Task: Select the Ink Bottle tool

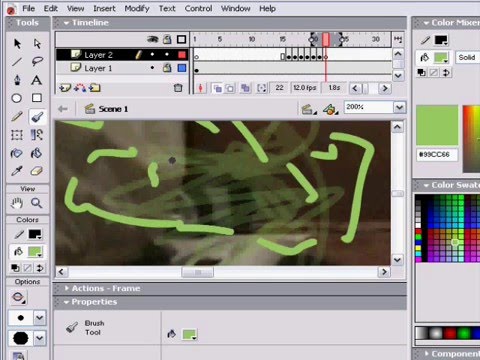Action: 17,153
